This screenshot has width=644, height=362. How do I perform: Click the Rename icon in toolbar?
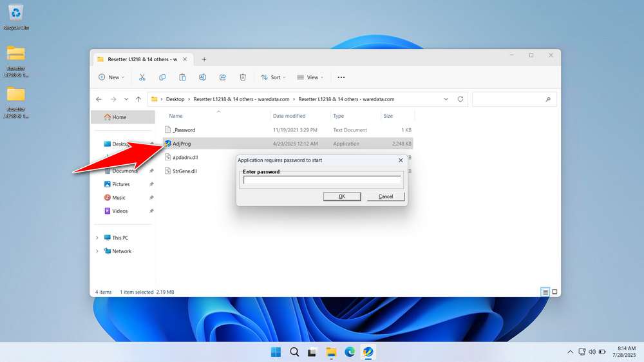tap(202, 77)
